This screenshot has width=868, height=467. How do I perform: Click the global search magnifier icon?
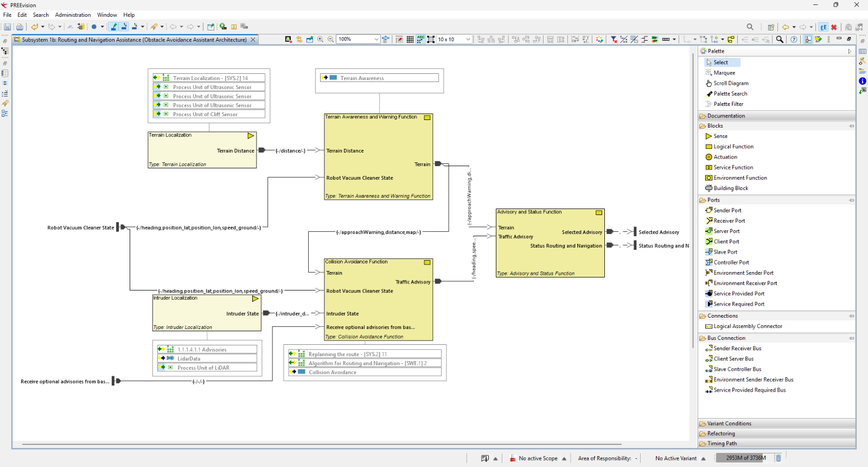pos(750,27)
